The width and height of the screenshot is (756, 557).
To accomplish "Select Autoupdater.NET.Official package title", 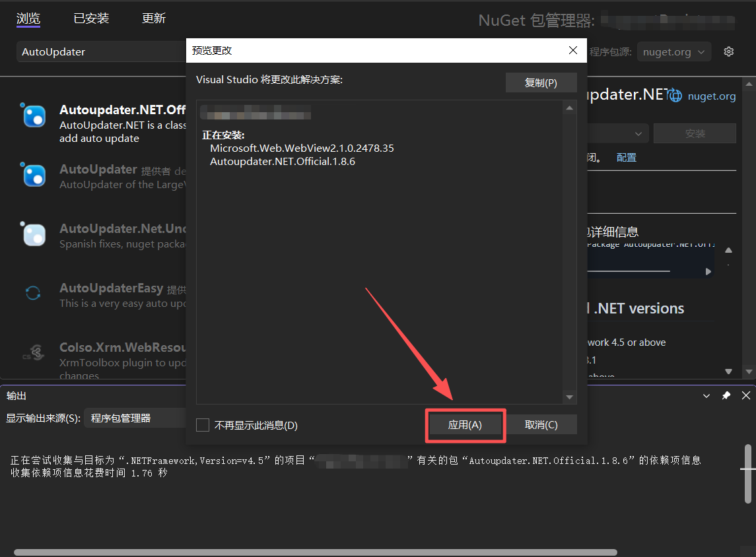I will point(122,110).
